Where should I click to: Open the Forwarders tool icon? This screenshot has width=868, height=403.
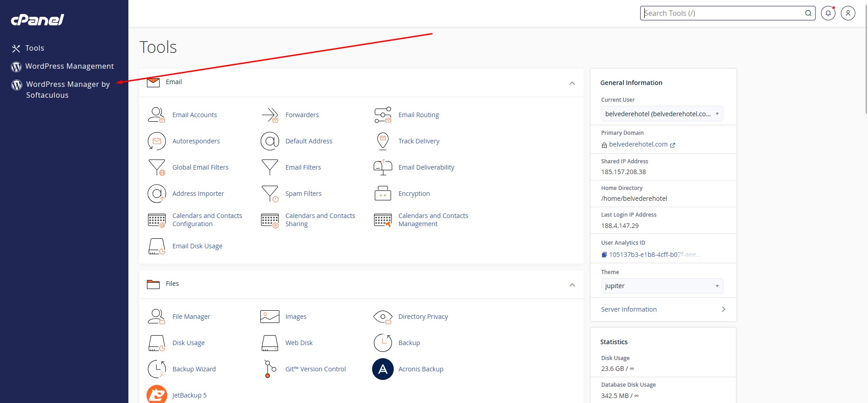pyautogui.click(x=270, y=115)
